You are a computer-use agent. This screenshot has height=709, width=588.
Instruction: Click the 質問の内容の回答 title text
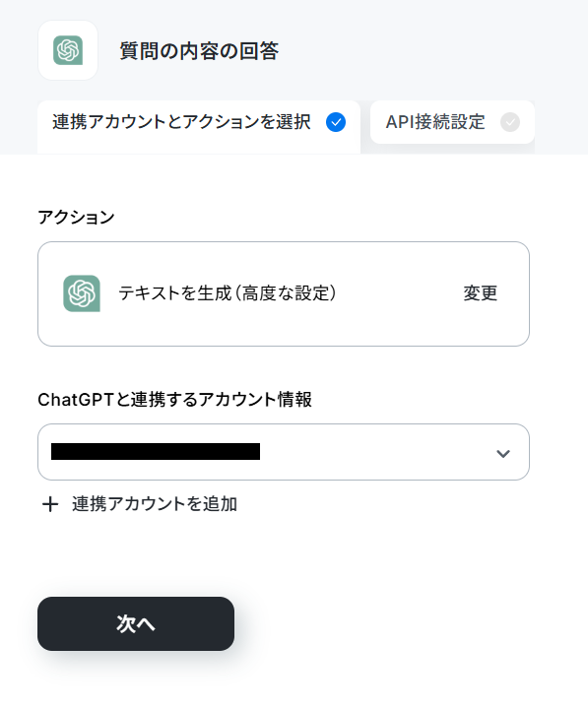[199, 50]
